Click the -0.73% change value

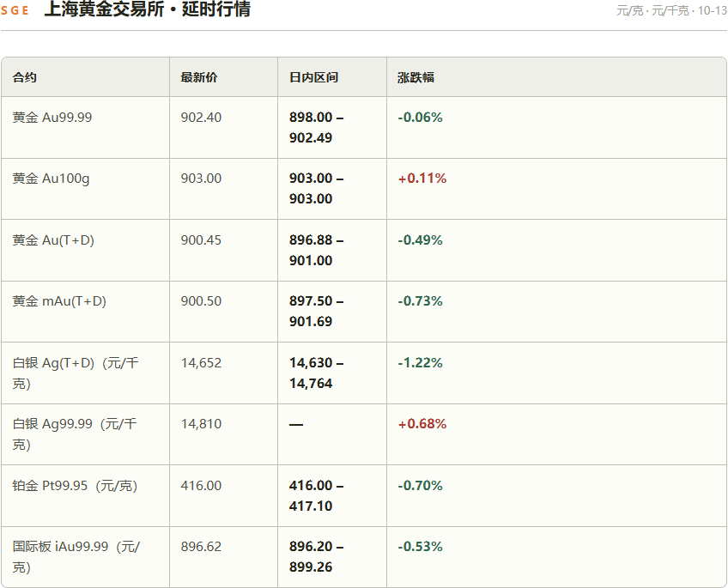coord(420,301)
